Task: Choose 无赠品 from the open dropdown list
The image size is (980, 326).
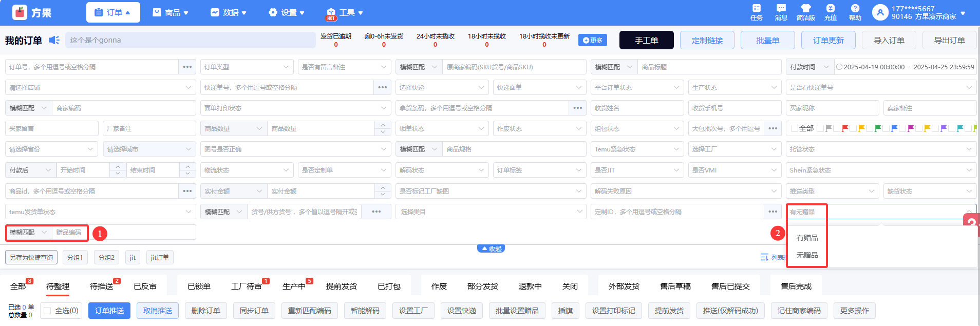Action: 807,255
